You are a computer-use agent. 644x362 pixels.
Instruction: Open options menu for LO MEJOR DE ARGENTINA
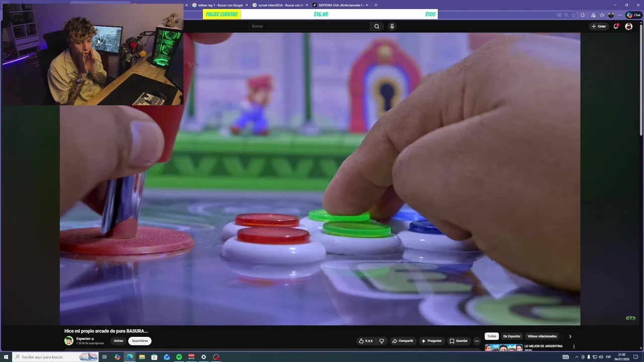coord(574,346)
